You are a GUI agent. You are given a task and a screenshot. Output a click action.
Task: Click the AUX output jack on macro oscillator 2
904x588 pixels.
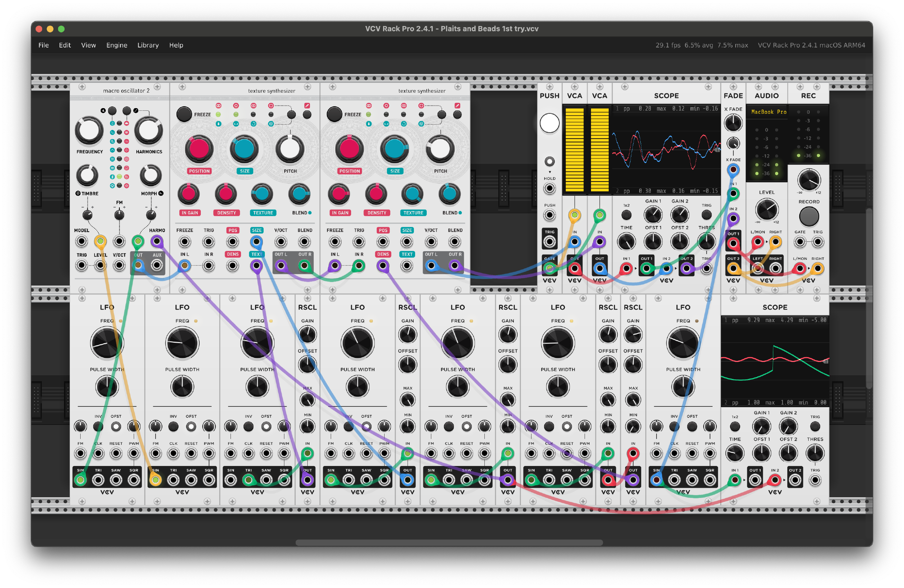pyautogui.click(x=157, y=266)
